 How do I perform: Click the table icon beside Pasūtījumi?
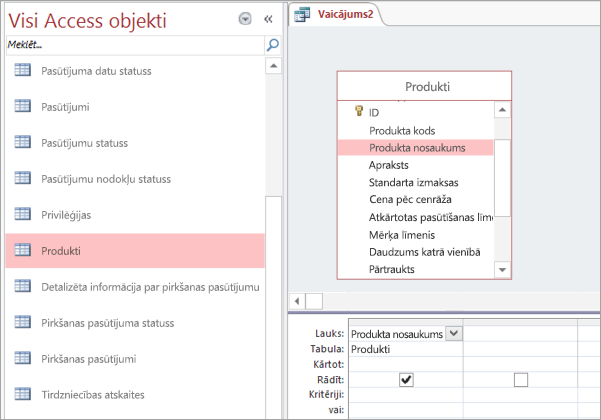tap(23, 106)
